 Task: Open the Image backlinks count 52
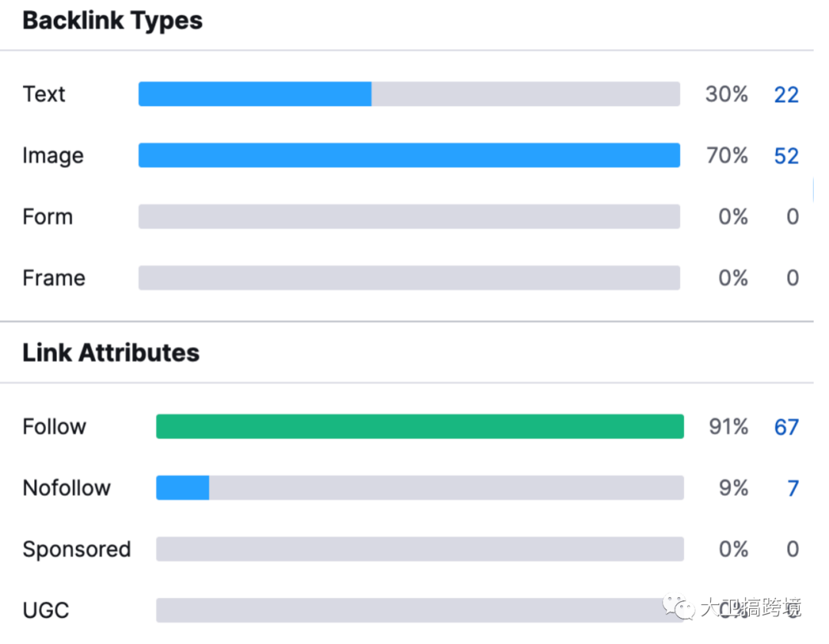pos(786,156)
